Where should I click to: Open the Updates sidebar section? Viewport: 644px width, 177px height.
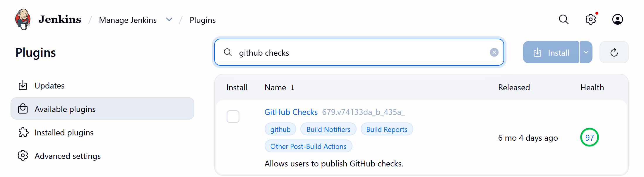[102, 86]
